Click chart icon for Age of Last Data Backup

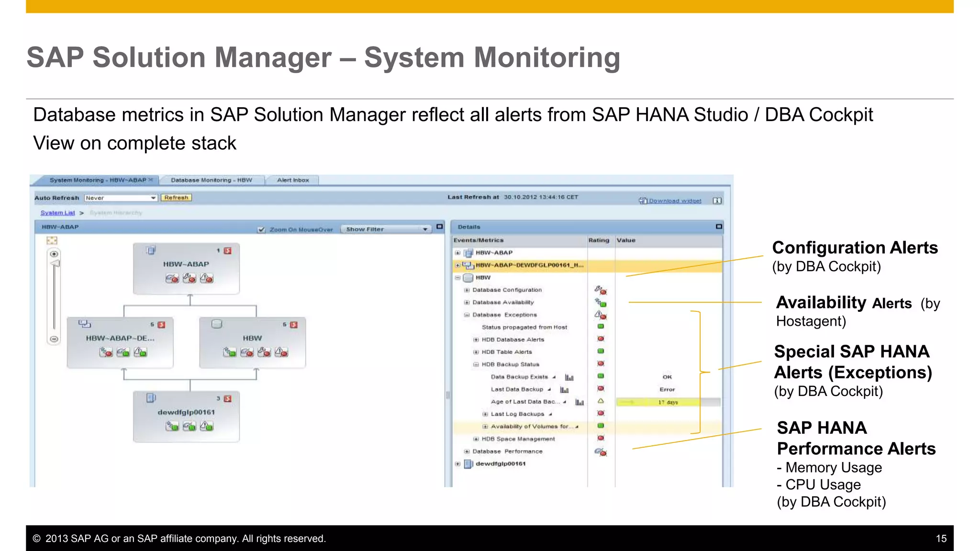click(x=579, y=402)
